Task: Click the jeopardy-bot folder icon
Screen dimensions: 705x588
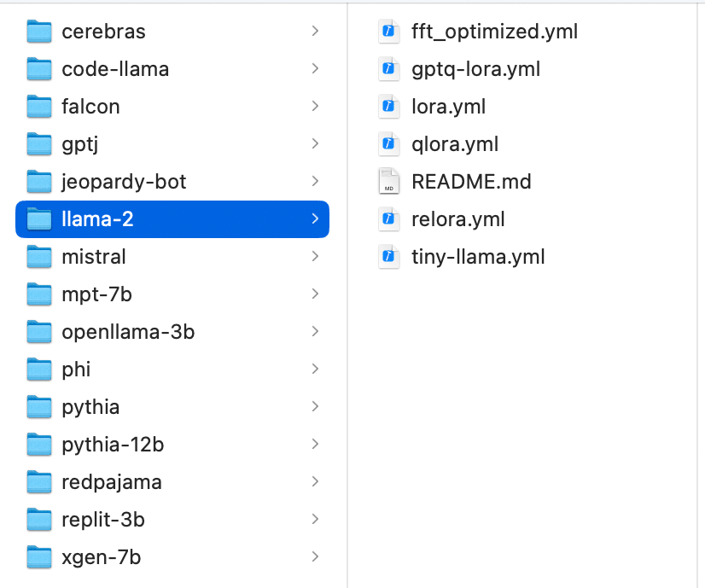Action: [39, 182]
